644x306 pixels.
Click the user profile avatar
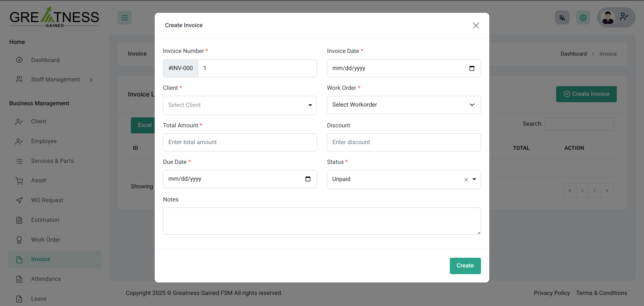pos(608,17)
